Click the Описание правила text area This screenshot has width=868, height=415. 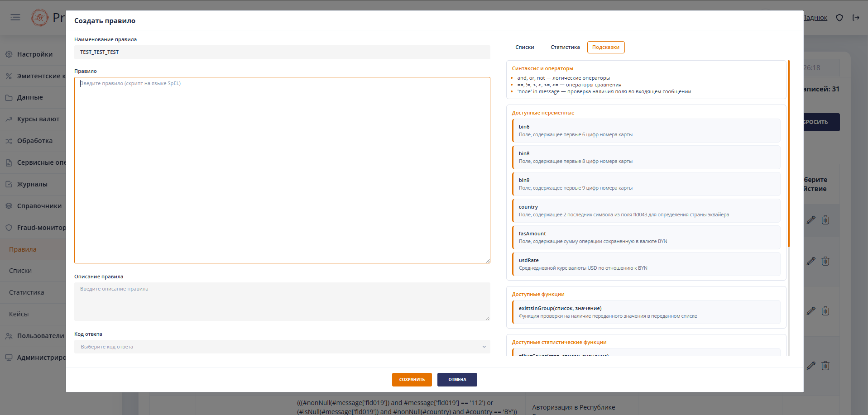282,301
